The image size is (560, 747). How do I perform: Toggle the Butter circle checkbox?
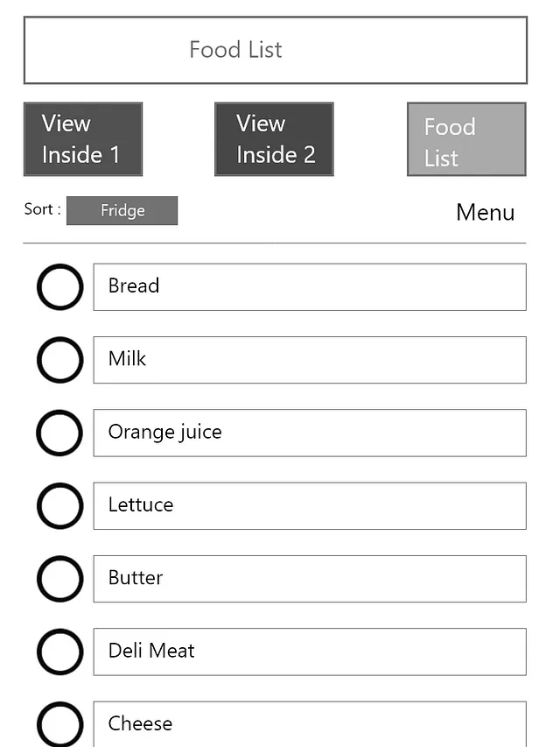coord(59,578)
